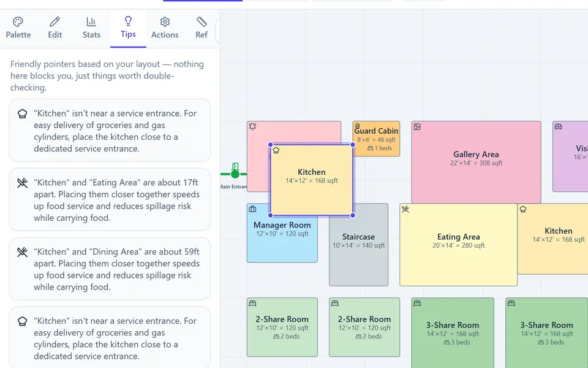Click the picture icon on Gallery Area
Viewport: 588px width, 368px height.
pos(417,127)
